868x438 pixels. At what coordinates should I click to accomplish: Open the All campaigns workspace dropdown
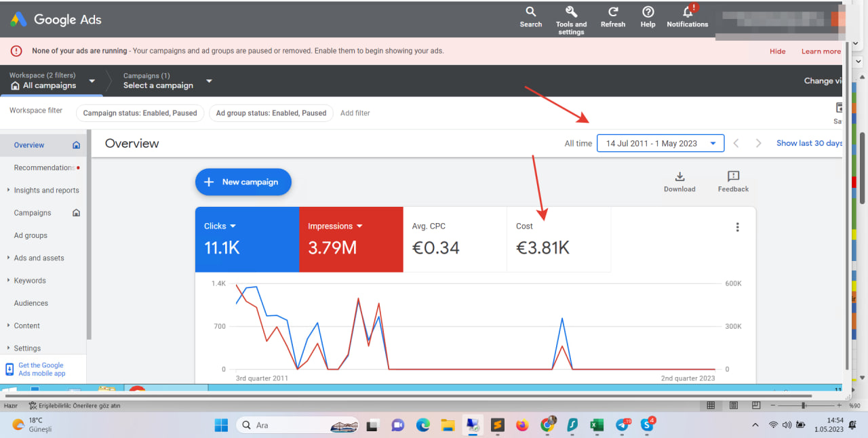(50, 81)
